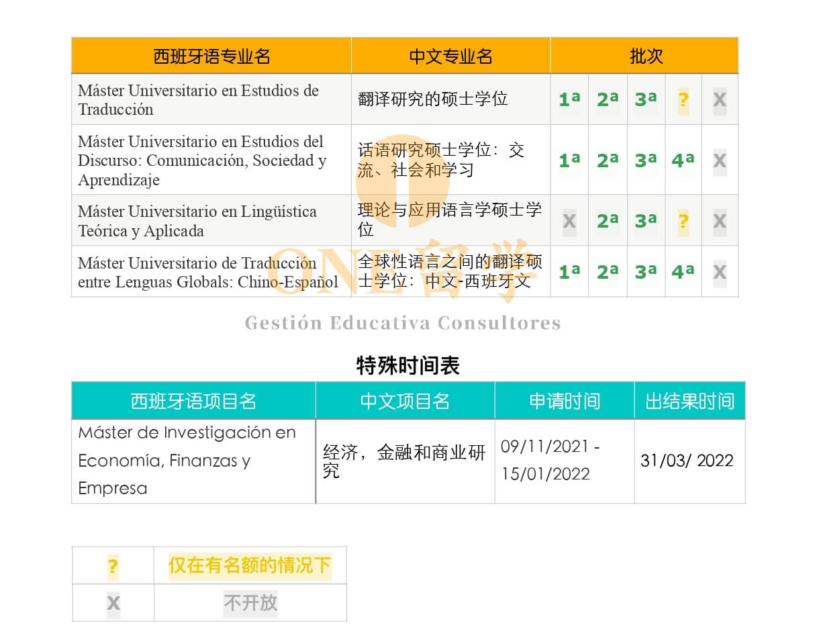Click grey X in Estudios de Traducción row

720,100
